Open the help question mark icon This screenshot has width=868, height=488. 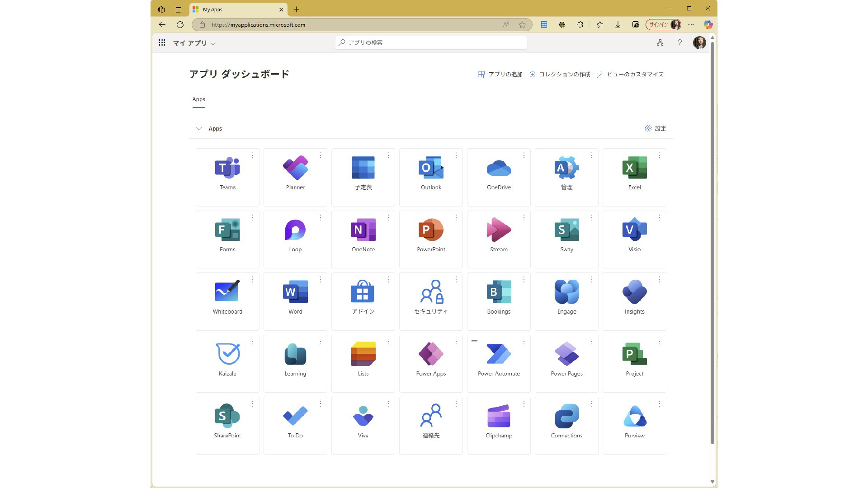679,42
